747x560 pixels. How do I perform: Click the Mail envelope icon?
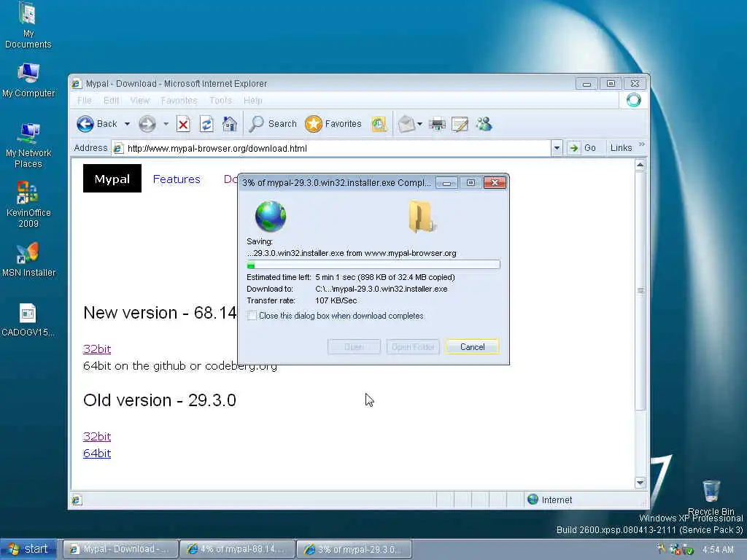coord(406,124)
